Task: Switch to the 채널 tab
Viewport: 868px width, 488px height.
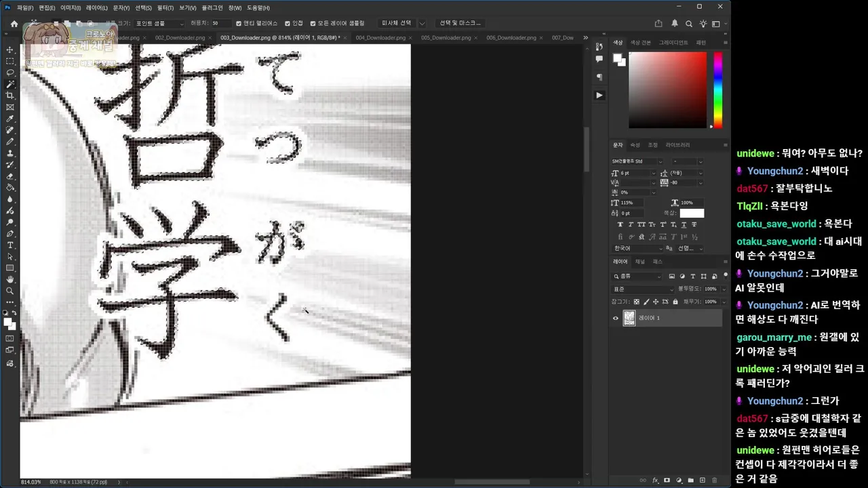Action: point(639,262)
